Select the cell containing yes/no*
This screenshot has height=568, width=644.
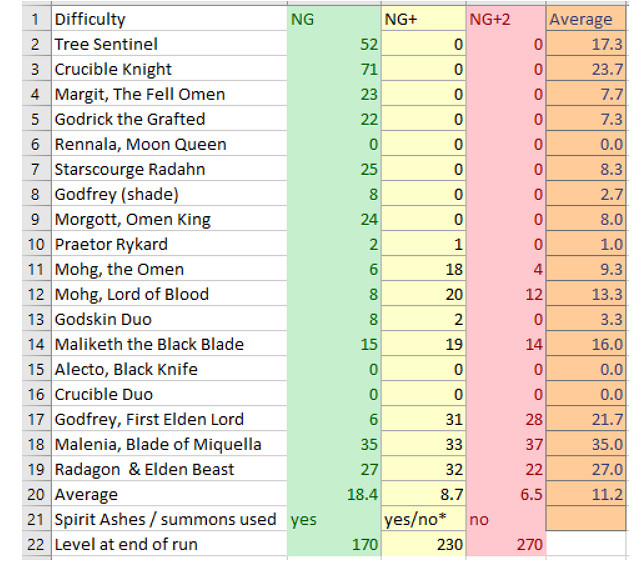click(x=423, y=519)
